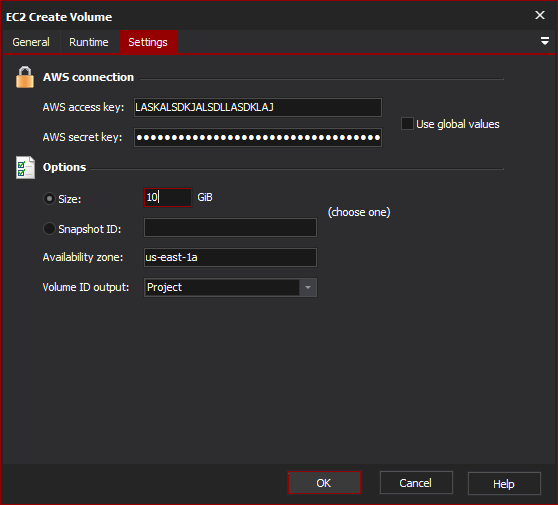Image resolution: width=558 pixels, height=505 pixels.
Task: Click the padlock AWS connection icon
Action: [25, 77]
